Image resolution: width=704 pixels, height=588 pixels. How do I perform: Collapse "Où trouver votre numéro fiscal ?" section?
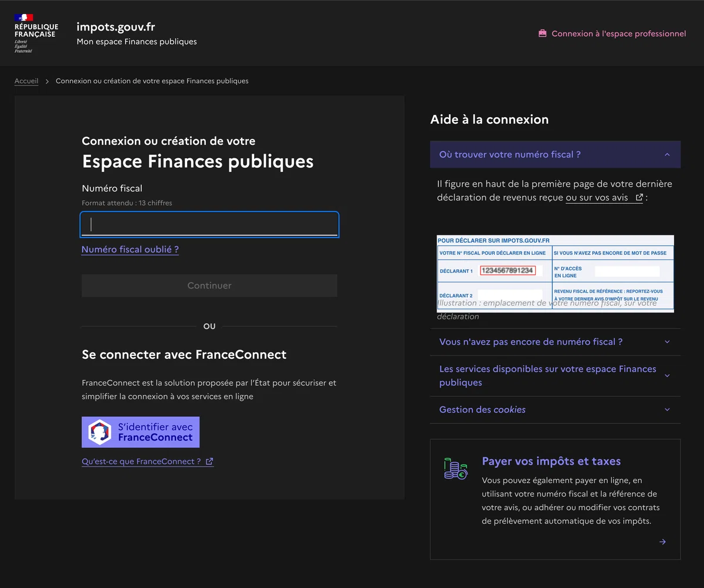coord(555,154)
